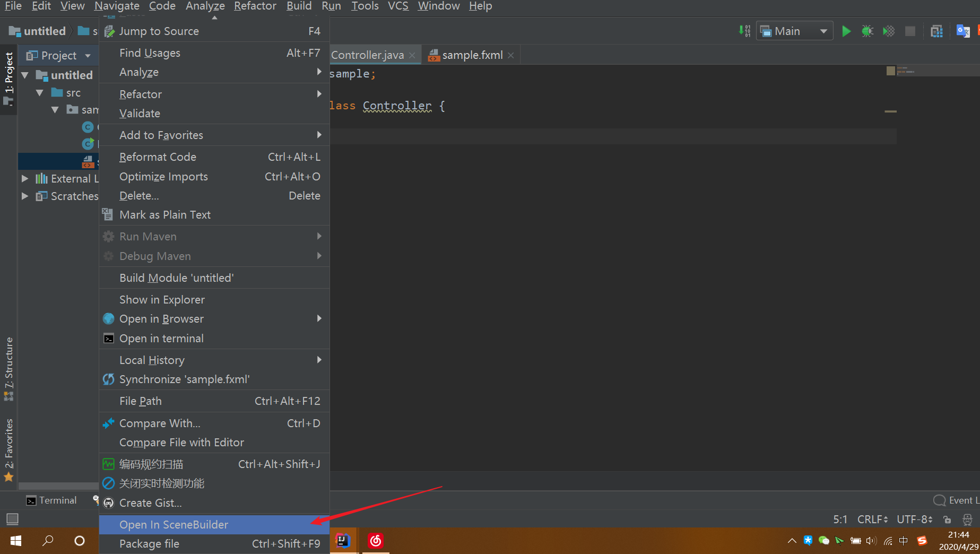Click the untitled breadcrumb in navigation bar

coord(38,31)
